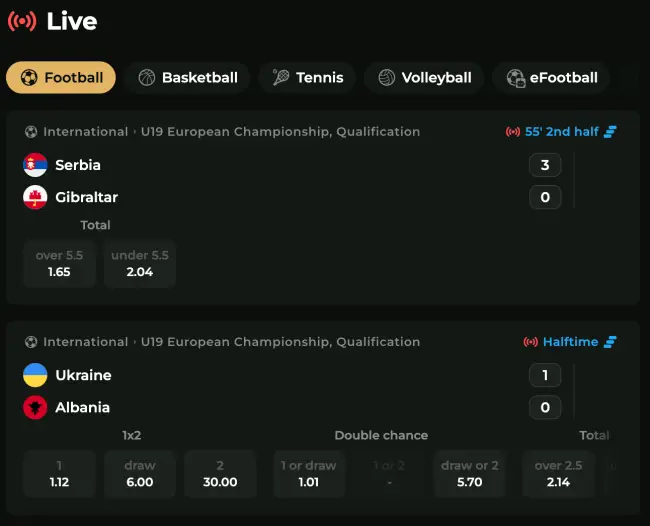Select the Tennis sport tab
This screenshot has width=650, height=526.
[x=307, y=77]
